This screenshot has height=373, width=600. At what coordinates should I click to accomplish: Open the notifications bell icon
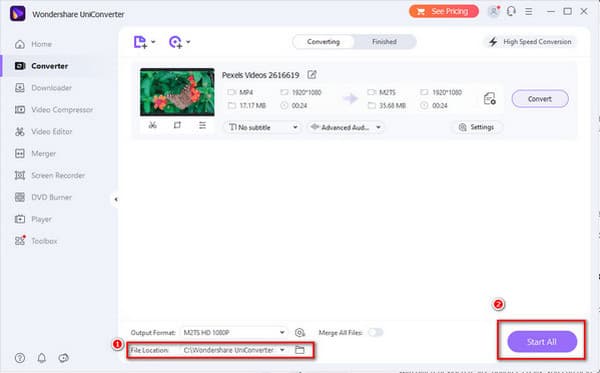(41, 358)
